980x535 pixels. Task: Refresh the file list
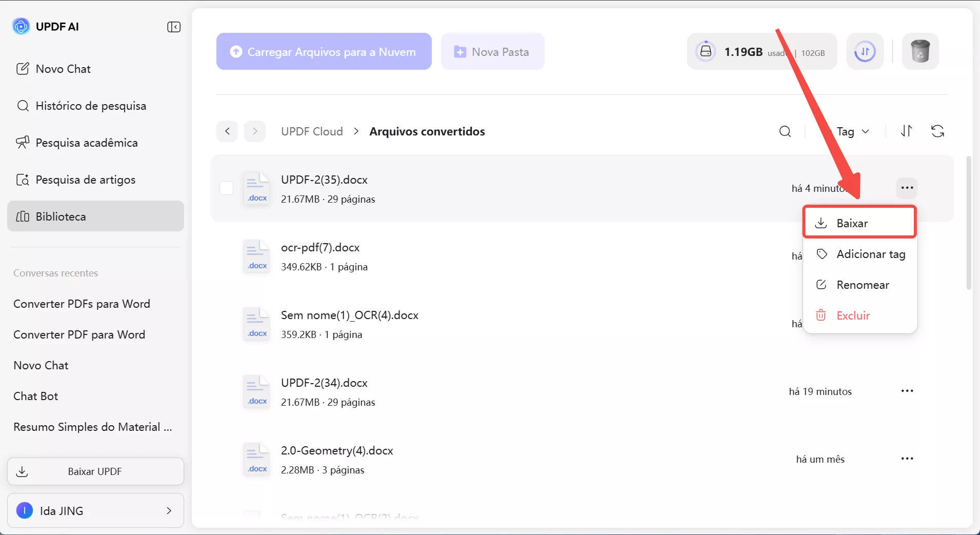click(937, 131)
